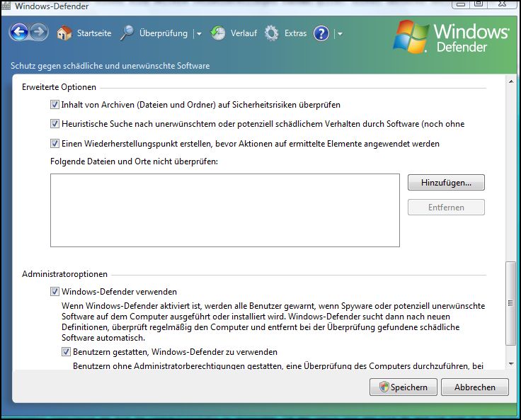Image resolution: width=521 pixels, height=420 pixels.
Task: Click the Verlauf clock icon
Action: point(218,33)
